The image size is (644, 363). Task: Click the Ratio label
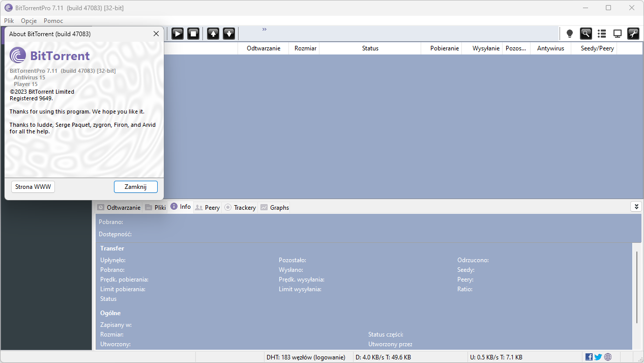point(465,289)
